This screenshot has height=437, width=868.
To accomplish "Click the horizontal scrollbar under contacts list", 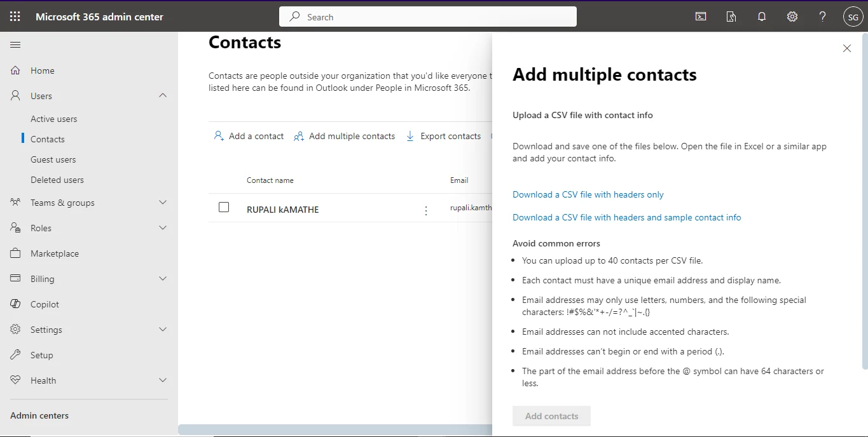I will [x=335, y=430].
